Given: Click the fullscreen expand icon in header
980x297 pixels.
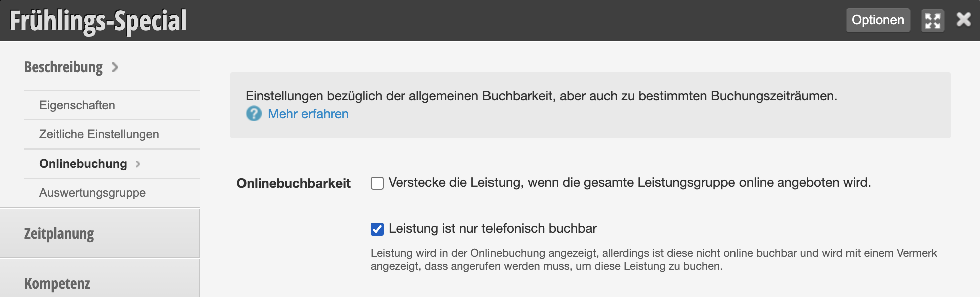Looking at the screenshot, I should pyautogui.click(x=932, y=20).
